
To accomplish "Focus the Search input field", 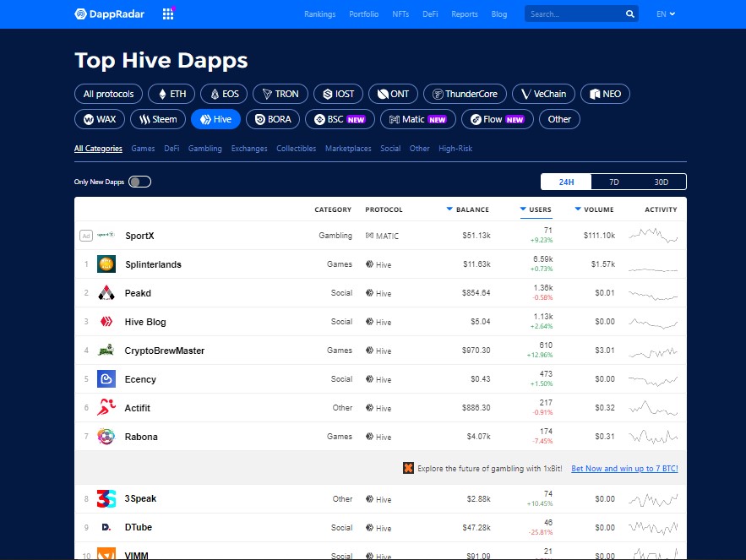I will 574,14.
